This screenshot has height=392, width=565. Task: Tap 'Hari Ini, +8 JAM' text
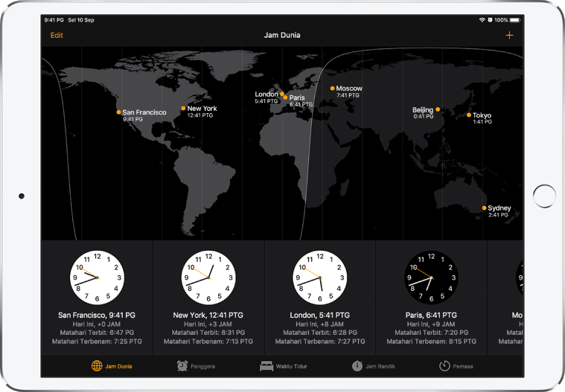coord(320,324)
